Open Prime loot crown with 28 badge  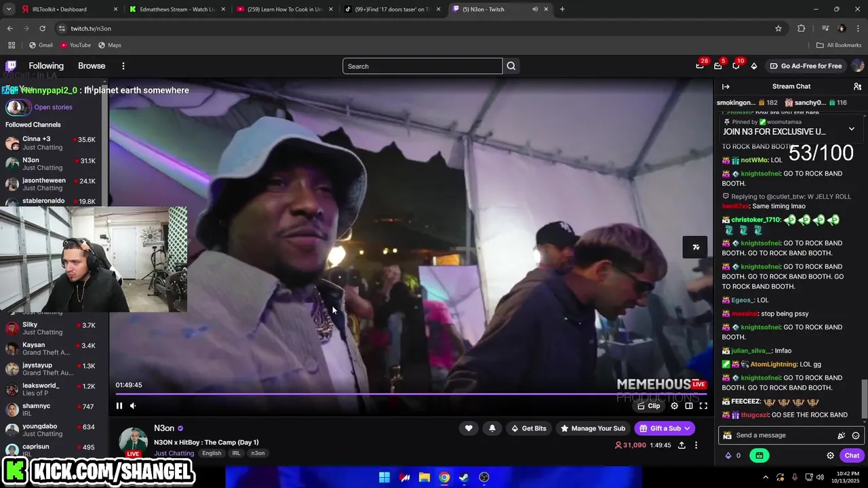700,66
